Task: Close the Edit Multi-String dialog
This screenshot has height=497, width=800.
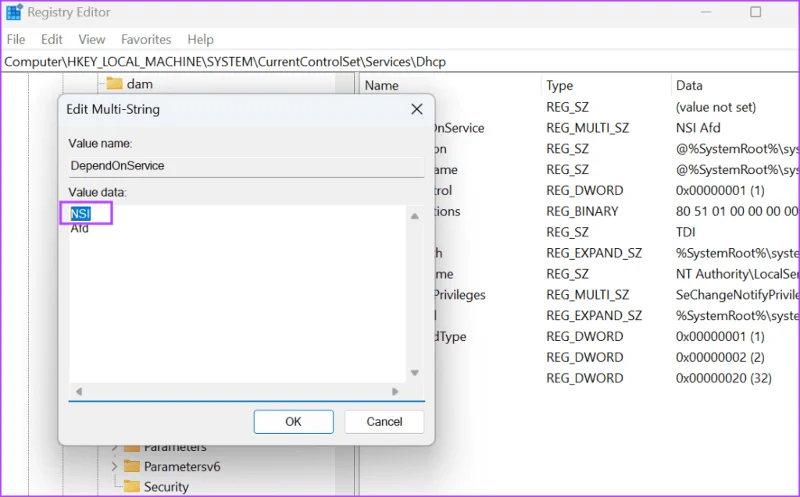Action: point(417,109)
